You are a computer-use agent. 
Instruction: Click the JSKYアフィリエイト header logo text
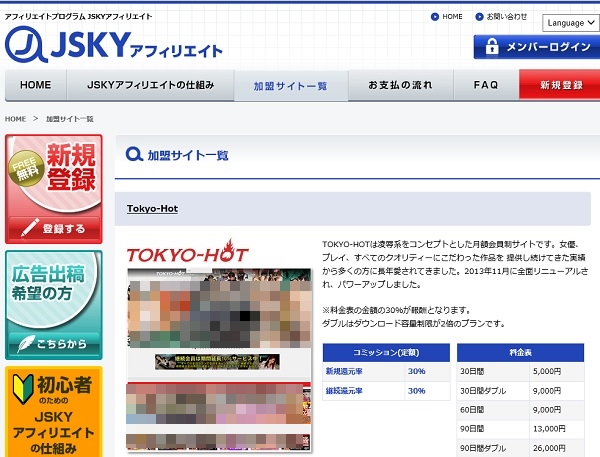tap(137, 45)
